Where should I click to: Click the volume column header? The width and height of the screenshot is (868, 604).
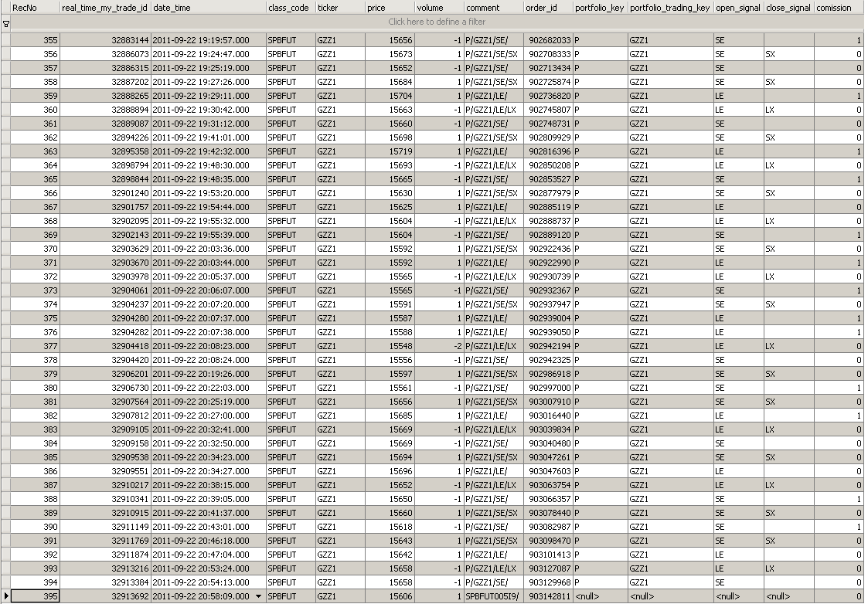click(x=440, y=8)
